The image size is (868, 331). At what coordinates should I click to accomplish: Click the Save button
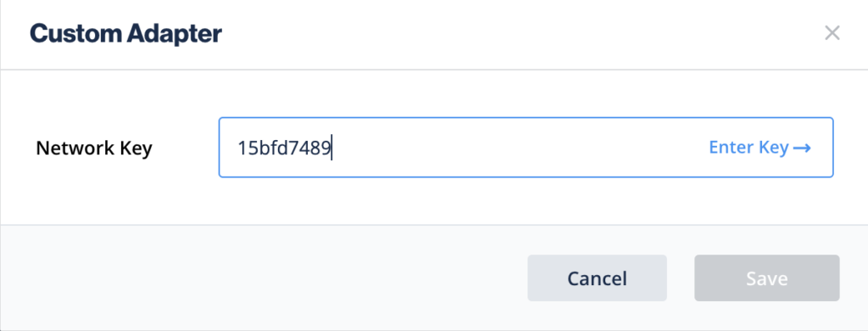click(x=766, y=278)
